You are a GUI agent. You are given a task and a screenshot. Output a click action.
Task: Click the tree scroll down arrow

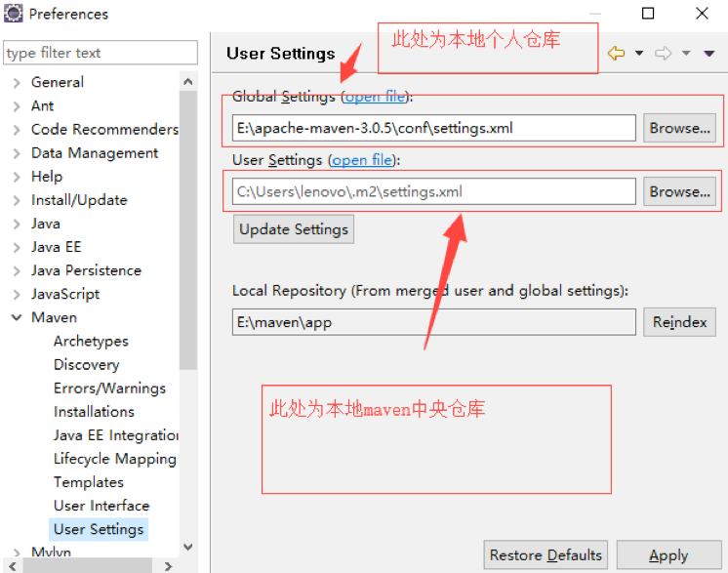pyautogui.click(x=188, y=547)
